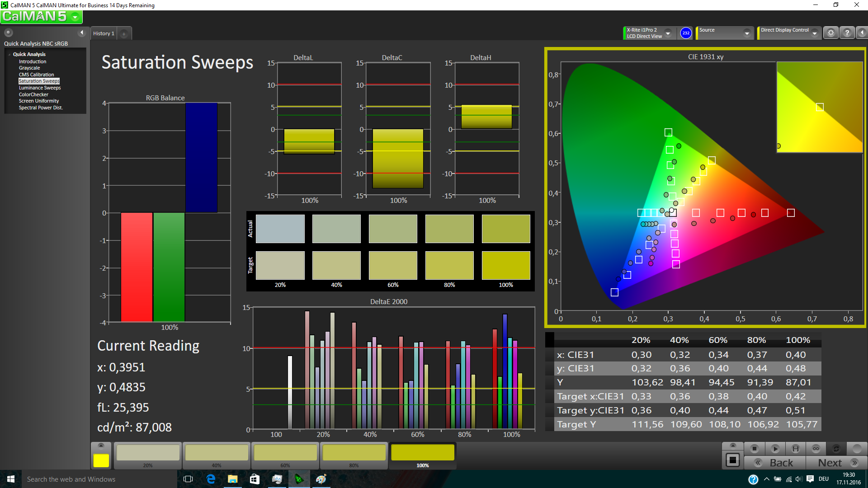The height and width of the screenshot is (488, 868).
Task: Click the single read bracket icon
Action: click(x=796, y=449)
